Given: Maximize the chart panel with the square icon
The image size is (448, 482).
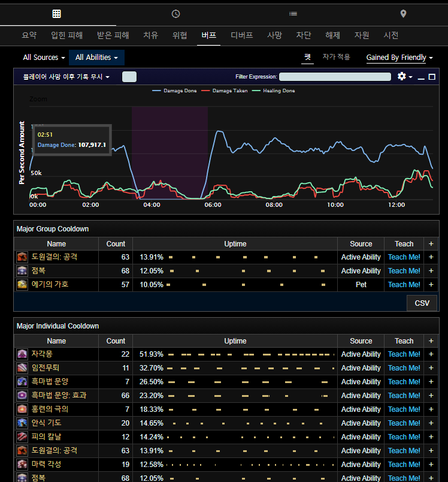Looking at the screenshot, I should (x=432, y=77).
